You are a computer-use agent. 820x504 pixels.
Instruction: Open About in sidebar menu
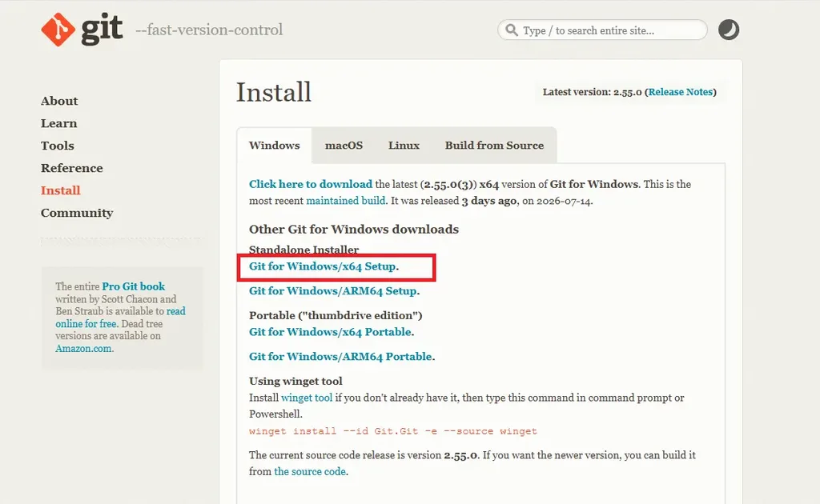click(x=59, y=101)
